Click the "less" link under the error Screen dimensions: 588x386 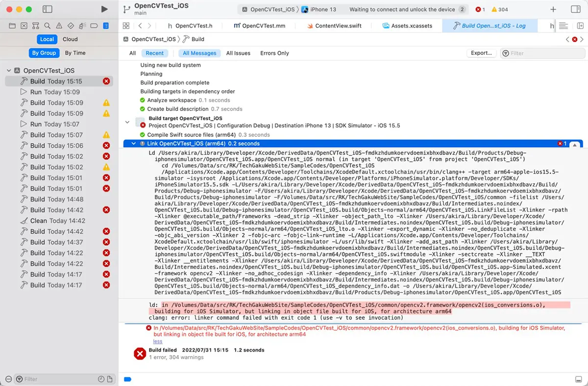[157, 341]
